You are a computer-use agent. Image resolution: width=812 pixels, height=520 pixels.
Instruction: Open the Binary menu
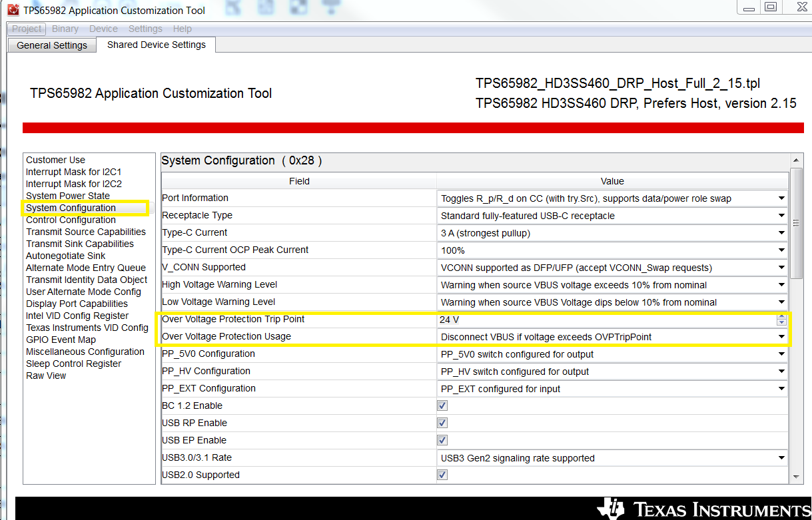pyautogui.click(x=65, y=29)
